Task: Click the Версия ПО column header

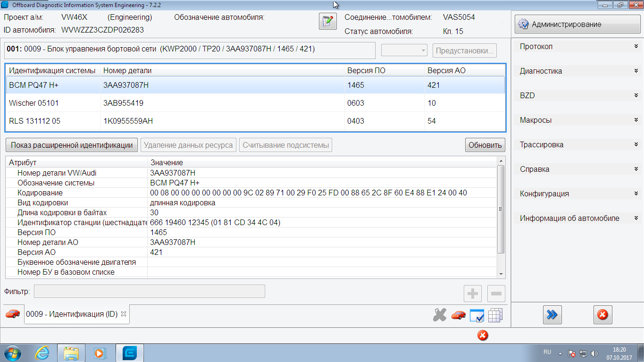Action: click(384, 70)
